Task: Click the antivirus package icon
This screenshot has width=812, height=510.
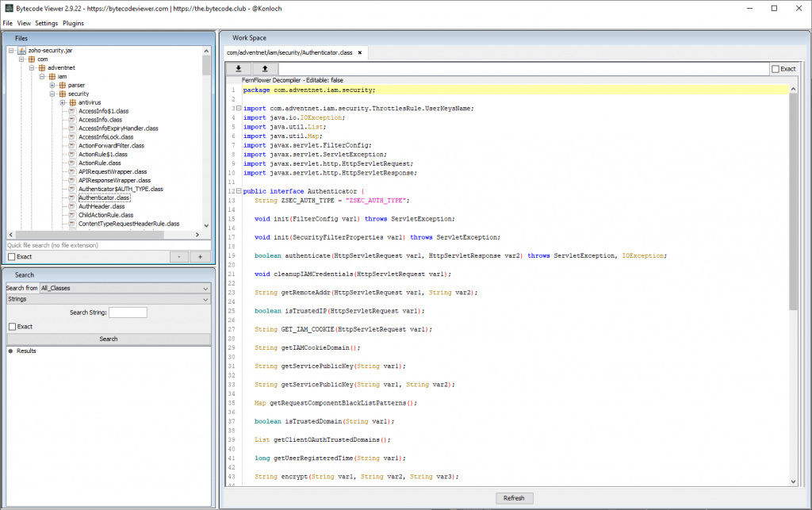Action: coord(71,102)
